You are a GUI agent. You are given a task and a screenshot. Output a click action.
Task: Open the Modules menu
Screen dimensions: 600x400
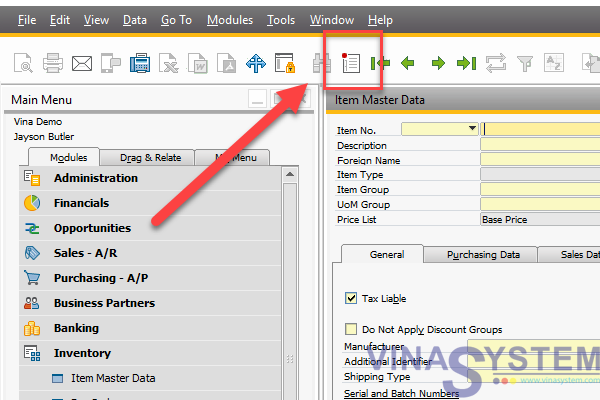pyautogui.click(x=227, y=20)
